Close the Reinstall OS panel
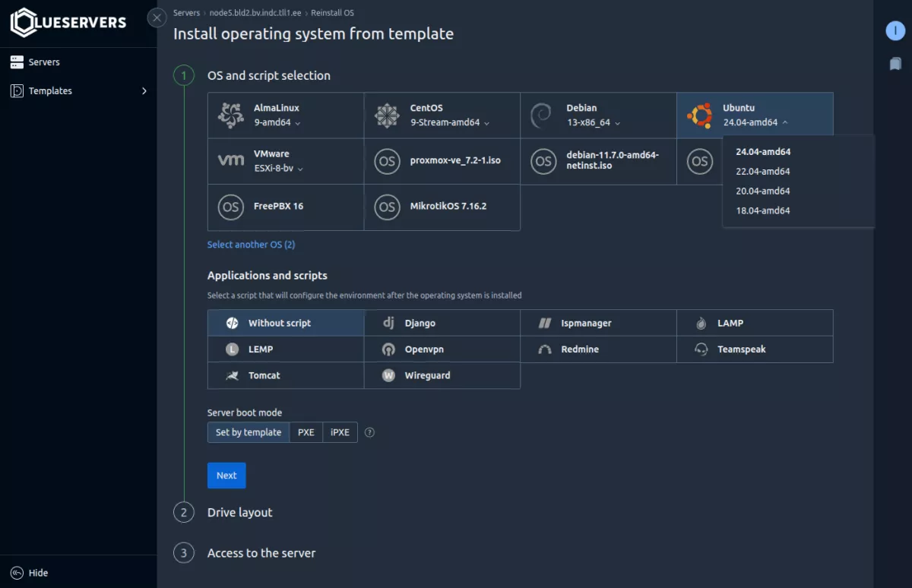912x588 pixels. (x=157, y=17)
